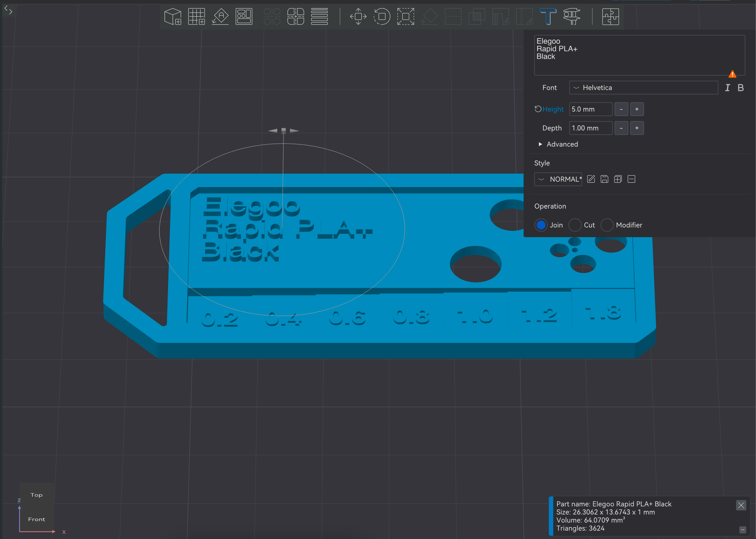Click the Add plate grid icon
Image resolution: width=756 pixels, height=539 pixels.
[197, 17]
